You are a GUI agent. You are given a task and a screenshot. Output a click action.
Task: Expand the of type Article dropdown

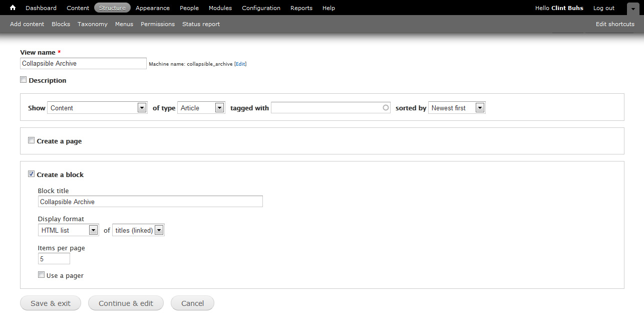[201, 108]
